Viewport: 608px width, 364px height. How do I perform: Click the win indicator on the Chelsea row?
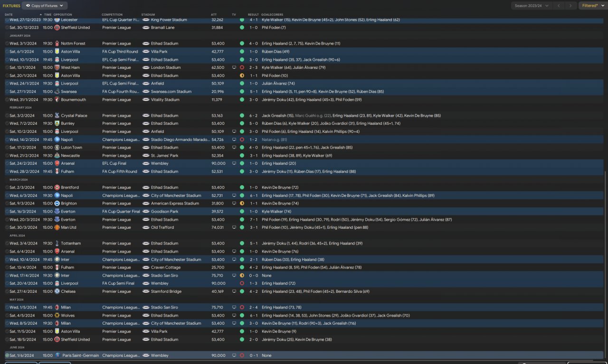click(242, 291)
